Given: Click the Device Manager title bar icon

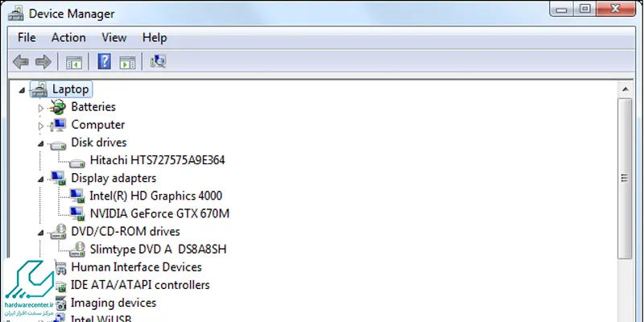Looking at the screenshot, I should (x=15, y=14).
